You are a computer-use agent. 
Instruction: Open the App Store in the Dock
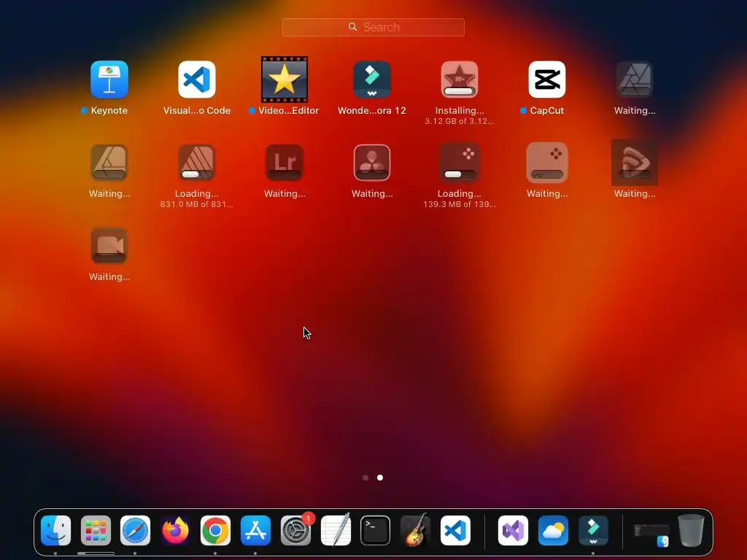[x=255, y=531]
